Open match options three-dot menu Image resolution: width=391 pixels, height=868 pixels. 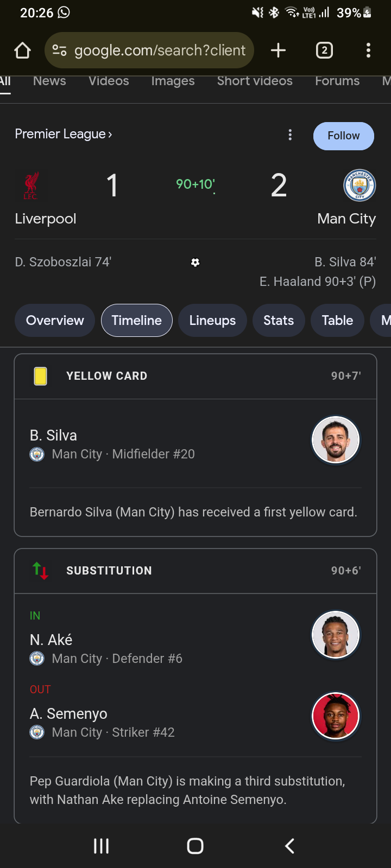(x=290, y=135)
